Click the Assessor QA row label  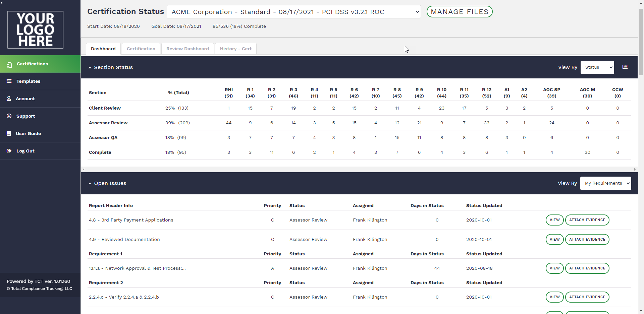click(x=103, y=138)
